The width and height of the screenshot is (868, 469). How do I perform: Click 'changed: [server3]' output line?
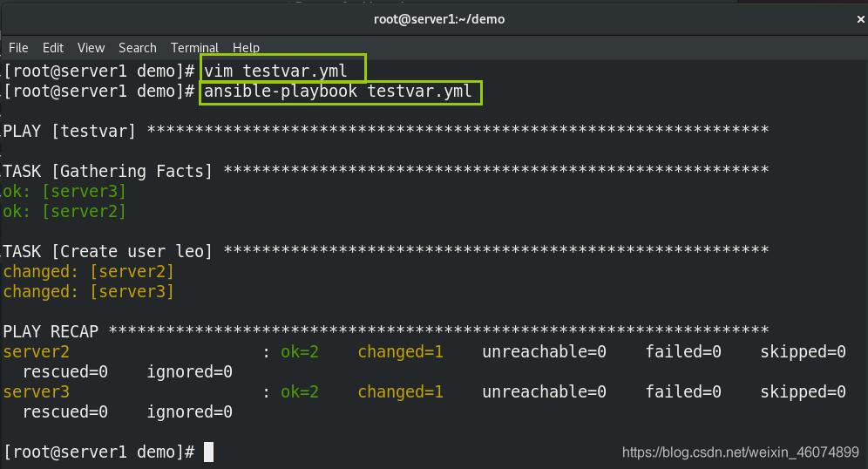[x=89, y=291]
